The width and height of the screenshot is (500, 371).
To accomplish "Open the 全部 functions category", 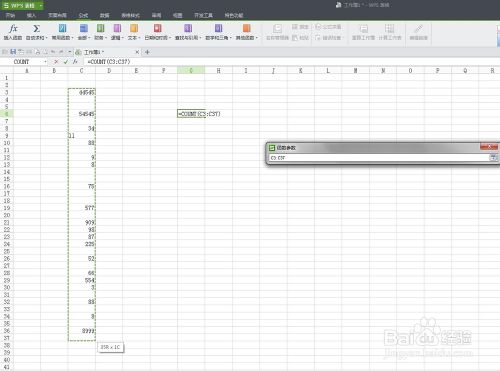I will click(84, 32).
